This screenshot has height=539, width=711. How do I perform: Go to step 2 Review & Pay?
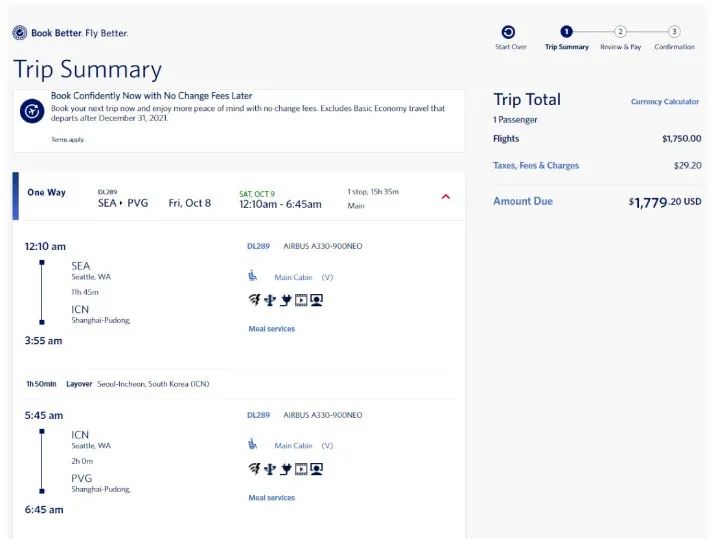click(620, 32)
